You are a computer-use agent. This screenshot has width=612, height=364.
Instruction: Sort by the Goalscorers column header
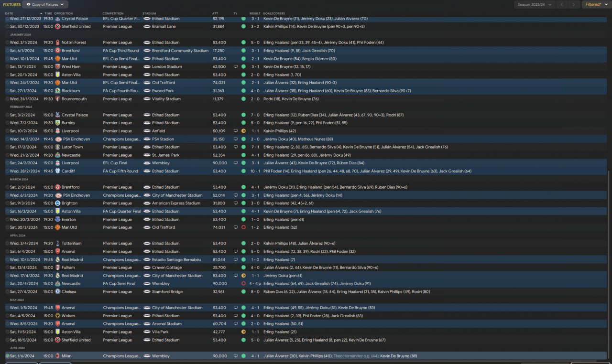[x=273, y=13]
